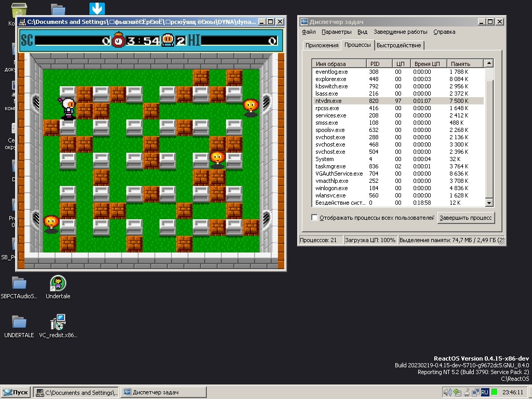The image size is (532, 399).
Task: Sort by the Время ЦП column header
Action: point(429,63)
